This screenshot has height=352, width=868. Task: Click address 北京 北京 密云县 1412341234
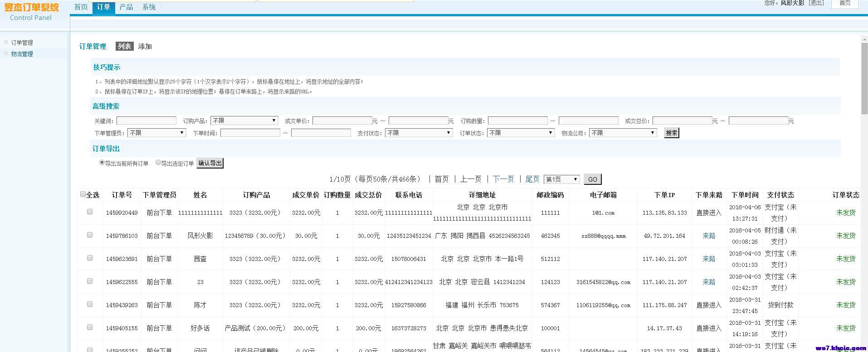point(482,282)
